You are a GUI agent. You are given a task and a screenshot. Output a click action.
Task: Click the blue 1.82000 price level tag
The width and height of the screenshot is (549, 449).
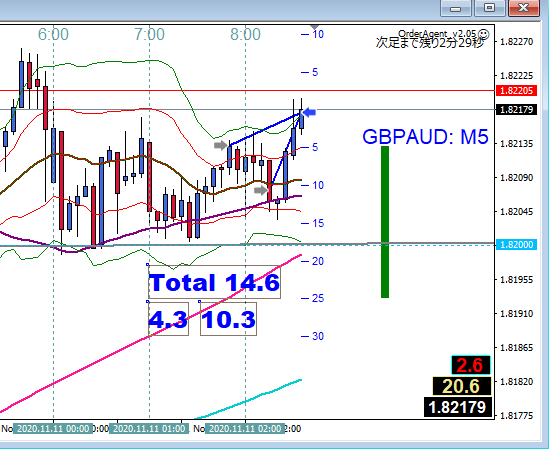[516, 244]
